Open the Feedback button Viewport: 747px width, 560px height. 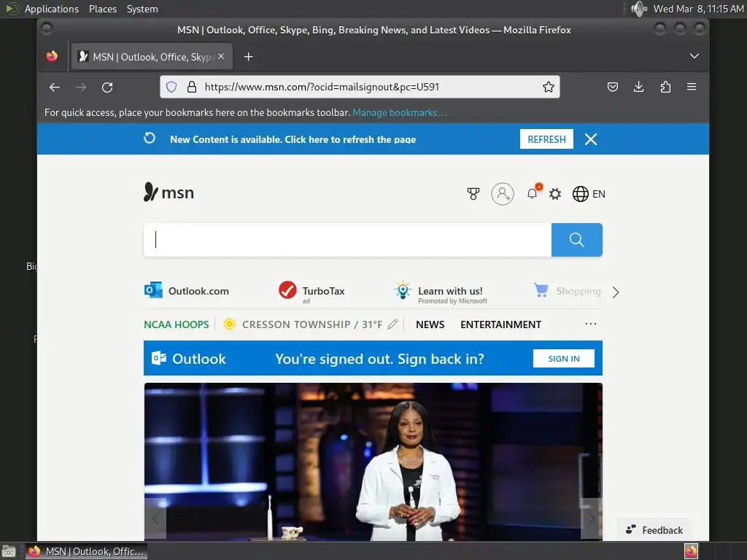(654, 530)
